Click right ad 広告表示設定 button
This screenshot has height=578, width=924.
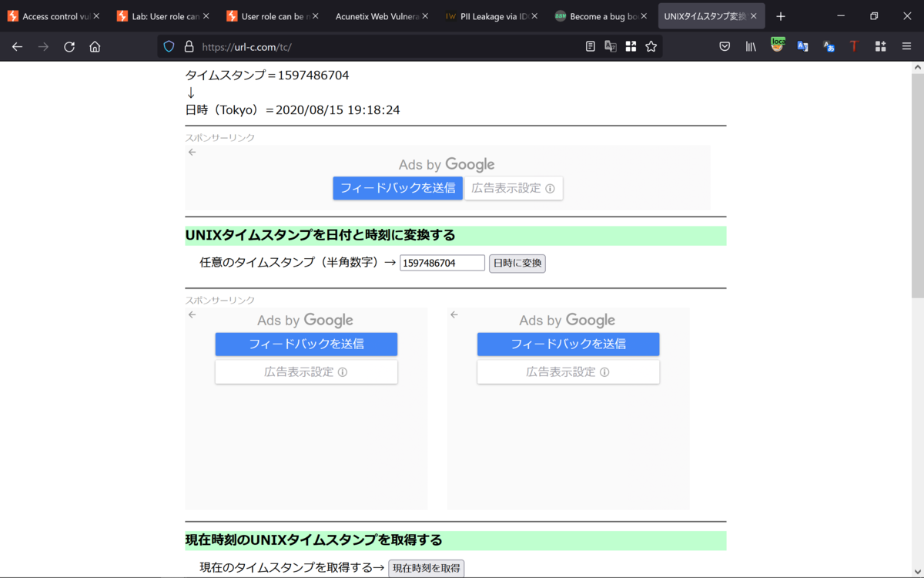coord(568,371)
